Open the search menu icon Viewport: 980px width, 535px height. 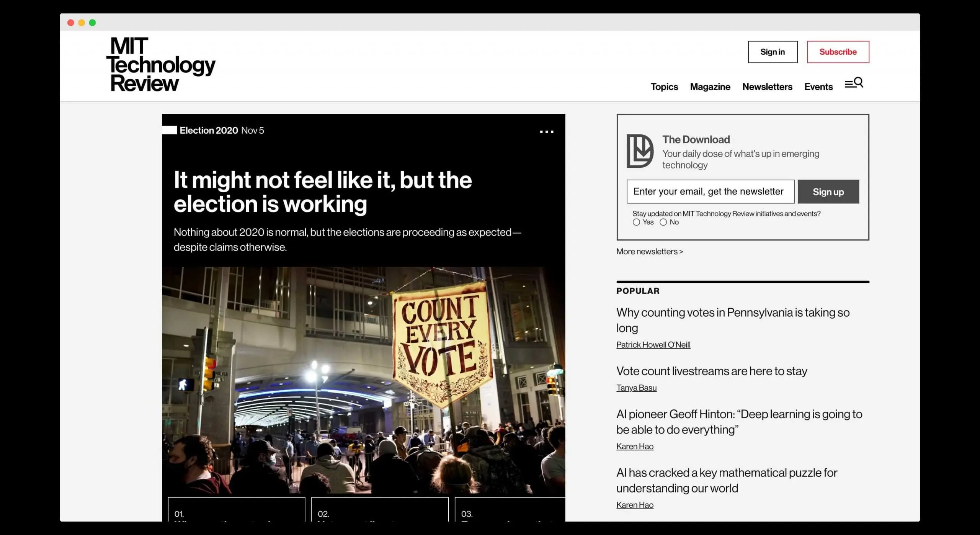pyautogui.click(x=854, y=83)
